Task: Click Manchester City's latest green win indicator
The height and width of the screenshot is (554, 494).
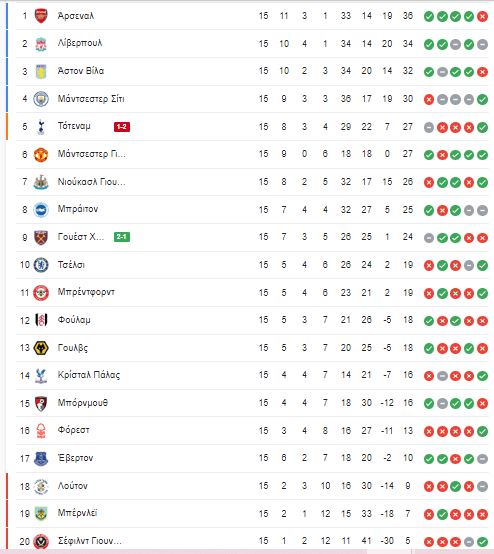Action: (482, 99)
